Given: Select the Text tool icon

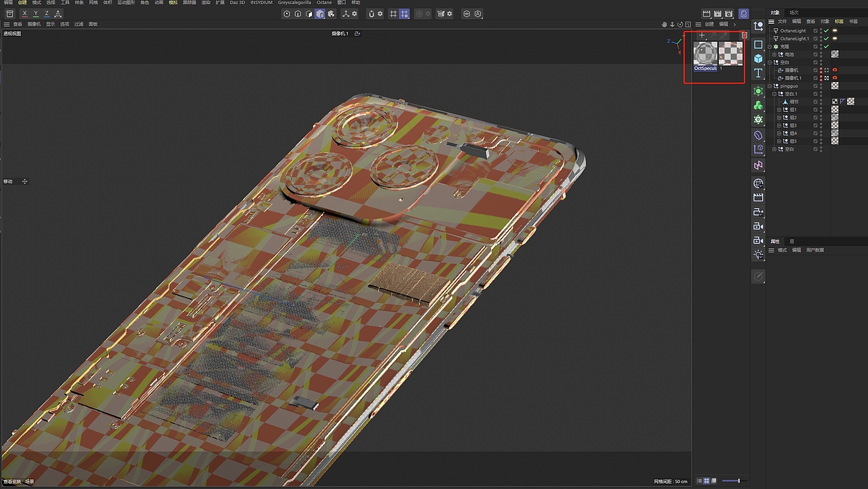Looking at the screenshot, I should (x=758, y=73).
